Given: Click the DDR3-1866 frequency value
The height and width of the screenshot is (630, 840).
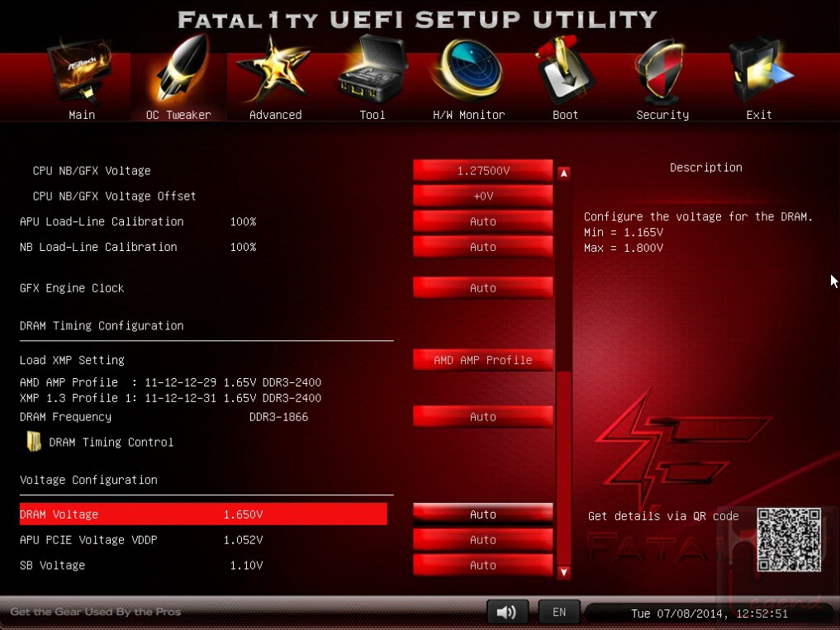Looking at the screenshot, I should [278, 417].
